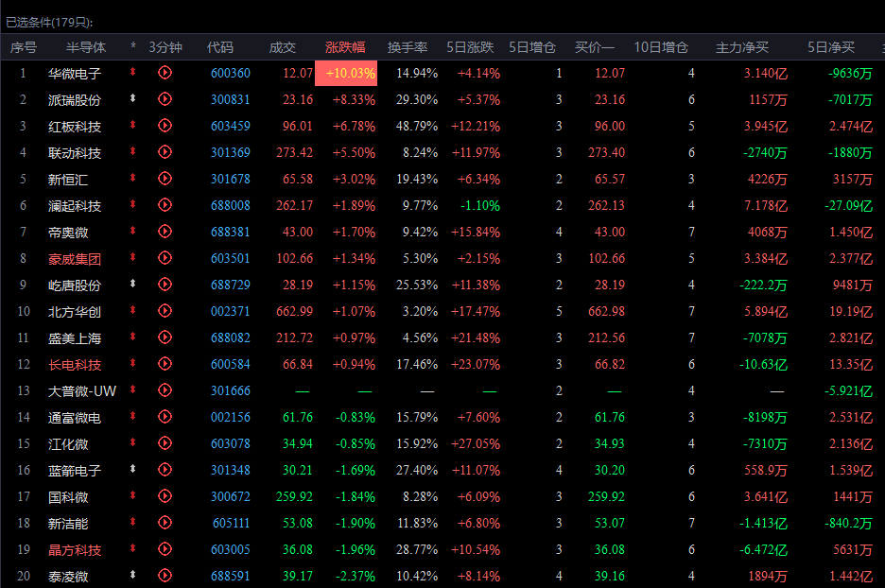The image size is (885, 588).
Task: Select stock name 长电科技
Action: pos(75,365)
